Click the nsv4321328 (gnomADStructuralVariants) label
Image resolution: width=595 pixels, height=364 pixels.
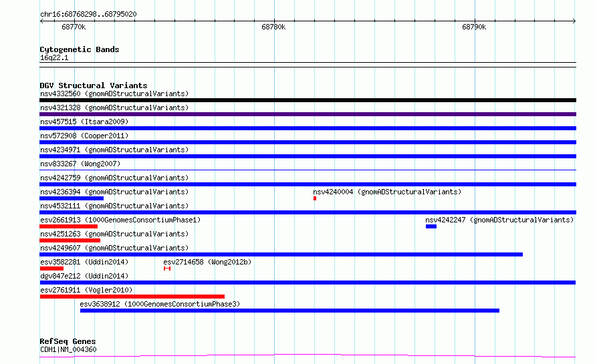pos(114,108)
